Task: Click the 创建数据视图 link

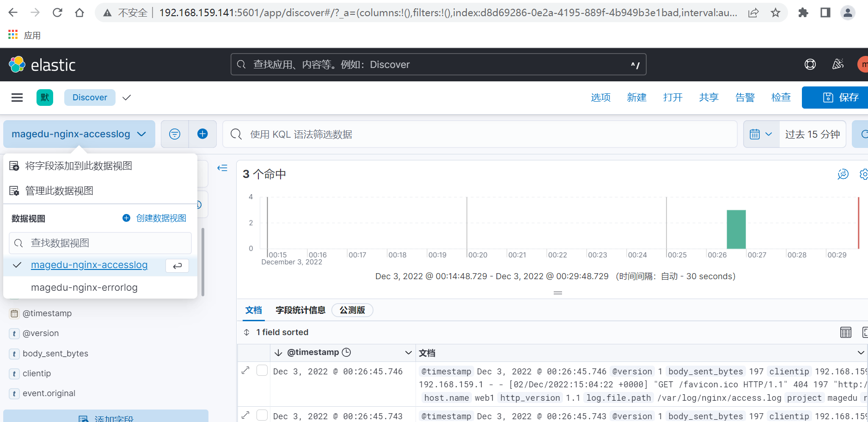Action: click(161, 218)
